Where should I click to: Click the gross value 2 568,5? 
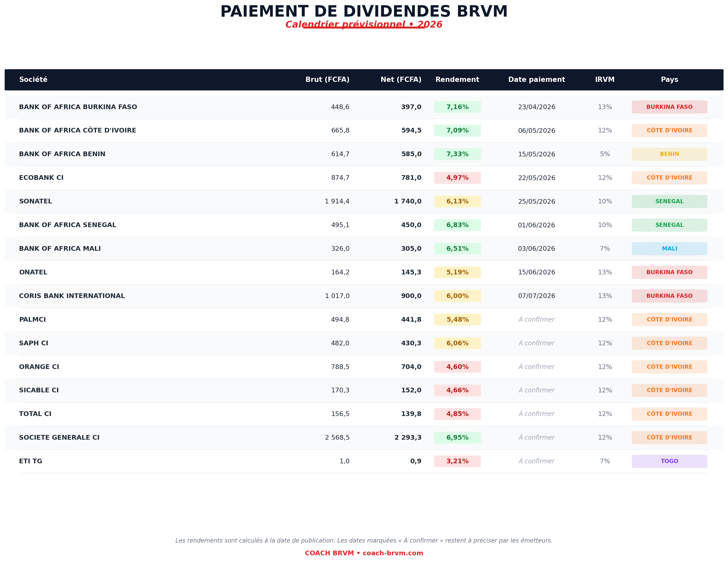point(337,438)
